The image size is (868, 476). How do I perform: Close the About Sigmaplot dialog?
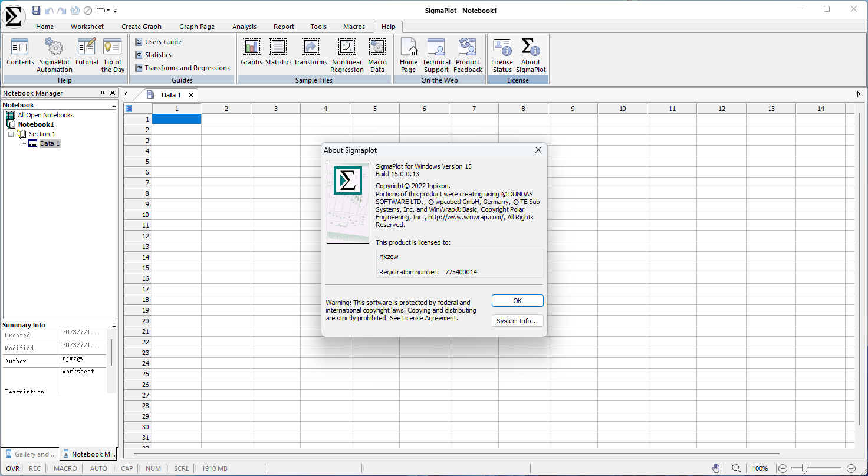tap(538, 150)
